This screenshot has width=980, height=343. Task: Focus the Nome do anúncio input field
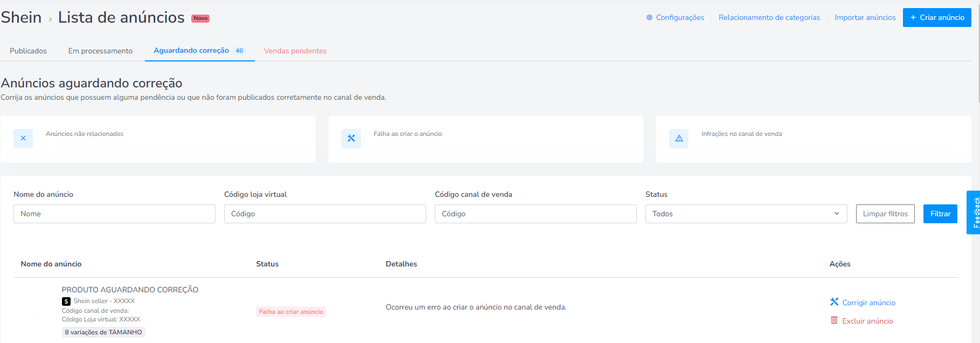[x=114, y=214]
